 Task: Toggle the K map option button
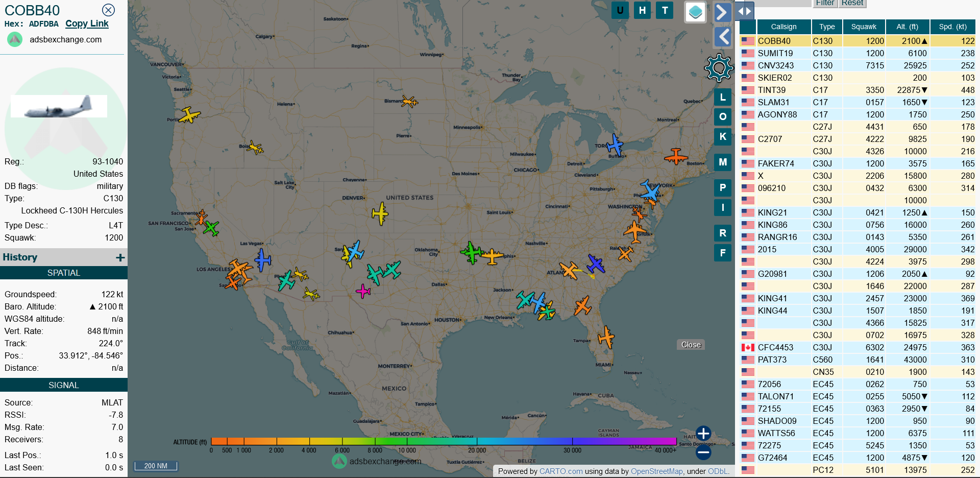pyautogui.click(x=723, y=136)
